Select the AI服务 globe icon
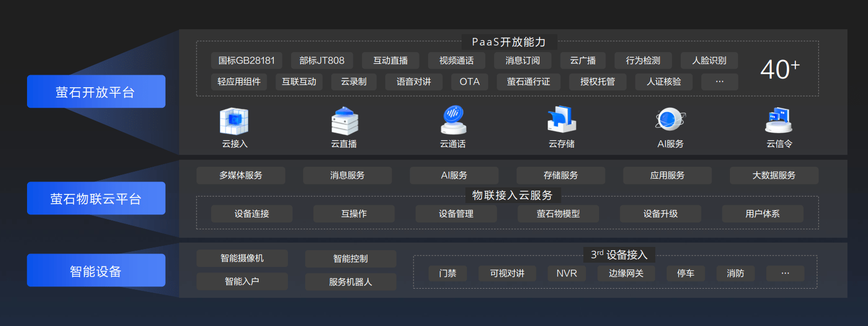This screenshot has height=326, width=868. tap(670, 119)
